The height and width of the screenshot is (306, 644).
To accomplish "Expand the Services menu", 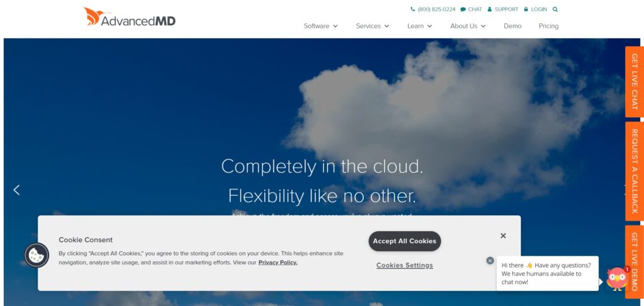I will (372, 26).
